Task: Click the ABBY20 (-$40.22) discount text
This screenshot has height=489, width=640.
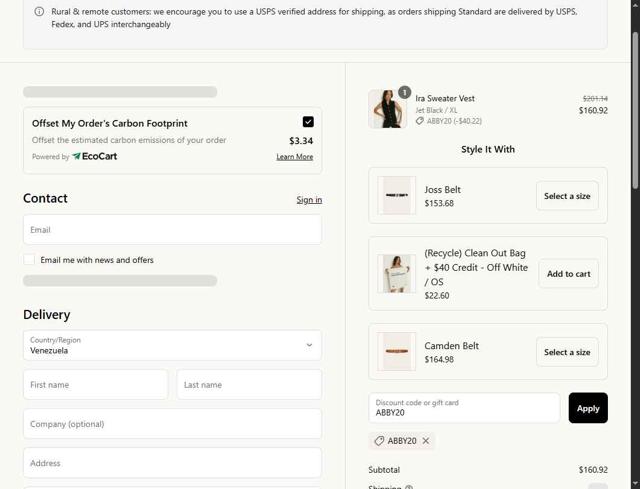Action: [x=454, y=121]
